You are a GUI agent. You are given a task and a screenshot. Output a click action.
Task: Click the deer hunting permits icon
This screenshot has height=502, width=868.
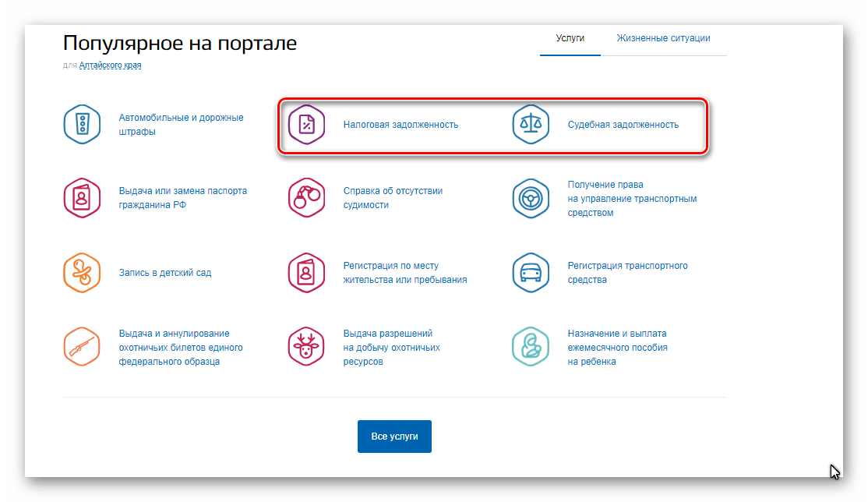pyautogui.click(x=306, y=347)
